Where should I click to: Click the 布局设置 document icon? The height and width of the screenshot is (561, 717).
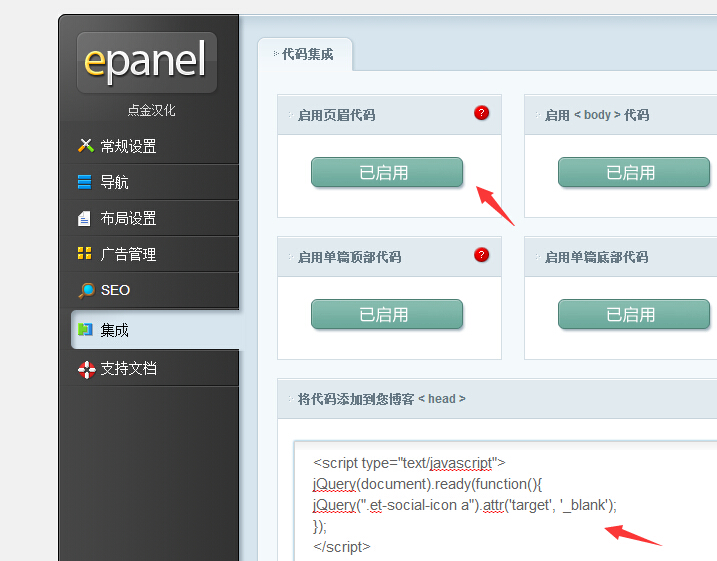(x=84, y=219)
